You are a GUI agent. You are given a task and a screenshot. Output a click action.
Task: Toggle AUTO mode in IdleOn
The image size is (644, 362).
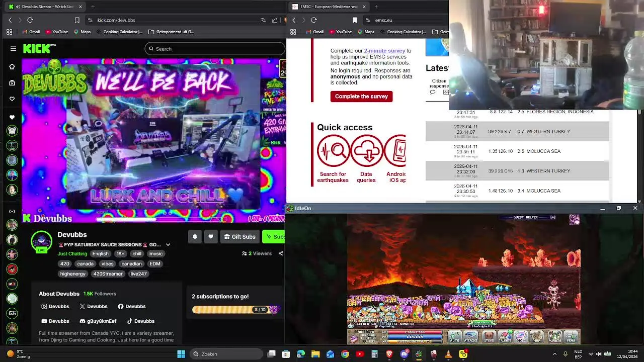click(454, 336)
